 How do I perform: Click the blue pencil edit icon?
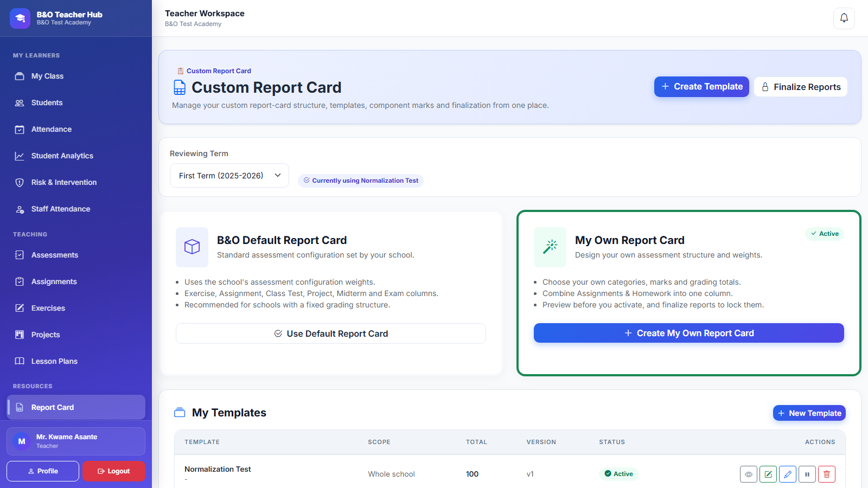pos(788,474)
